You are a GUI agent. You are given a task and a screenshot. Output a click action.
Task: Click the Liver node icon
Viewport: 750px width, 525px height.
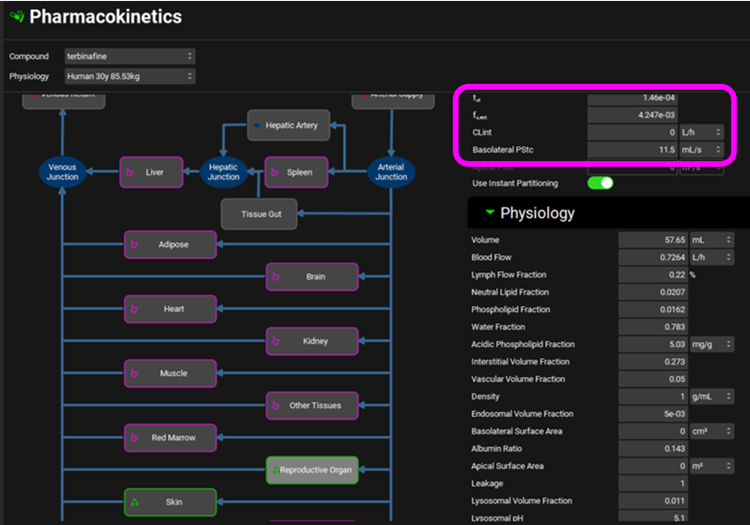pos(130,172)
